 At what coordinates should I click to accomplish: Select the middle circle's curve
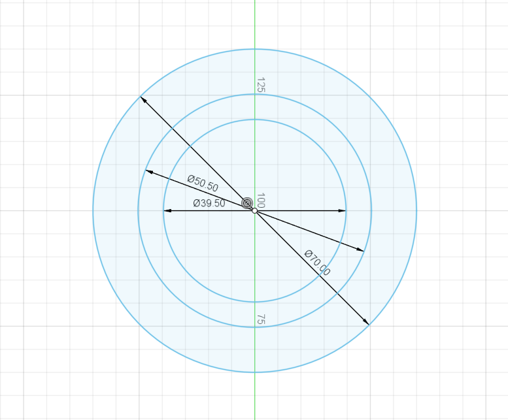pyautogui.click(x=371, y=210)
